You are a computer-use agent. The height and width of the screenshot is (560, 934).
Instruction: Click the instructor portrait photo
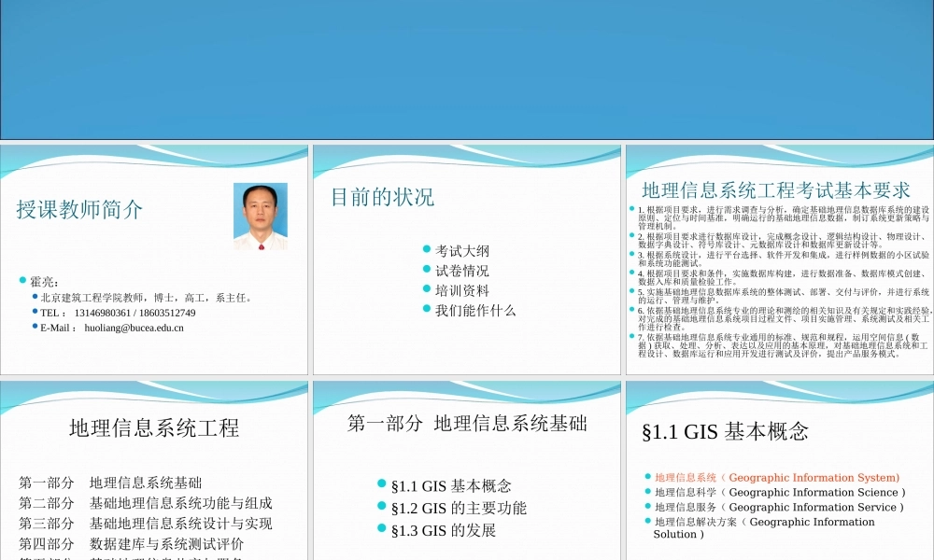pyautogui.click(x=261, y=215)
